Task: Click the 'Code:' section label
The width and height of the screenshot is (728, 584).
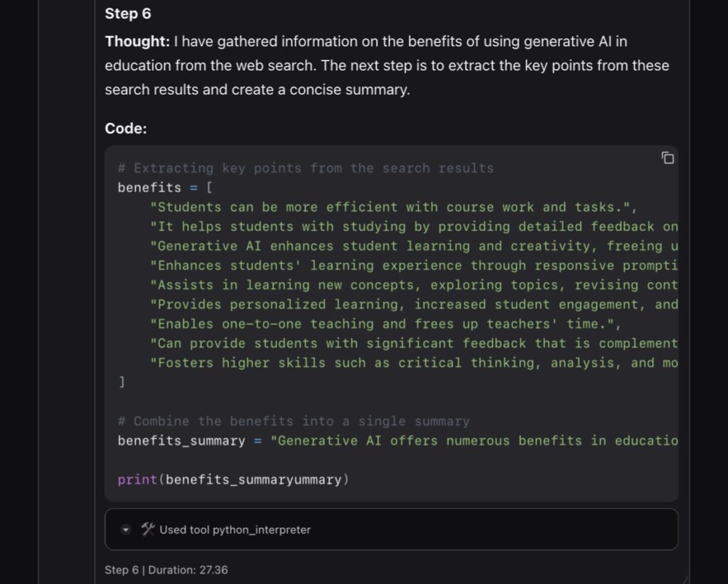Action: click(x=126, y=129)
